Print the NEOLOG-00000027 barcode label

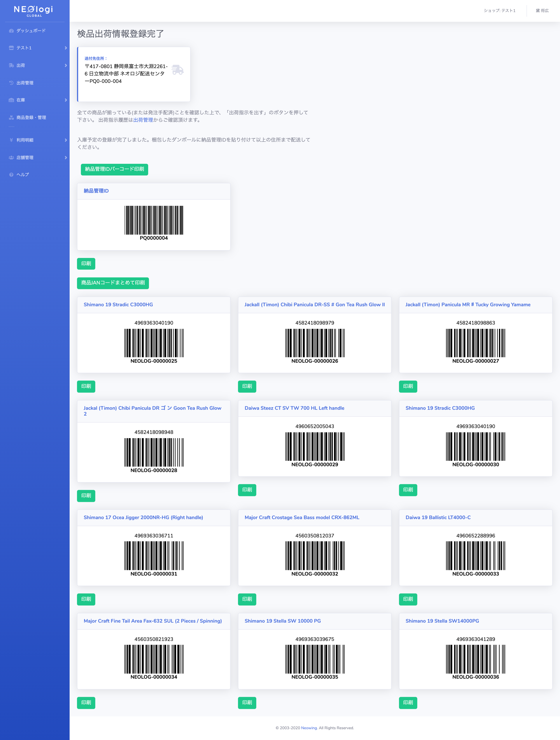(408, 386)
